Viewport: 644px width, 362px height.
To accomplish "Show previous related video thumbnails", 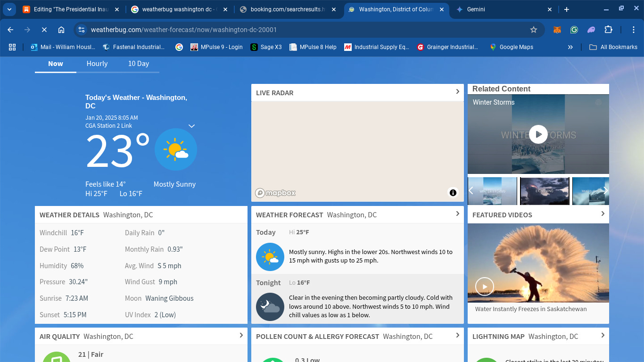I will coord(471,190).
